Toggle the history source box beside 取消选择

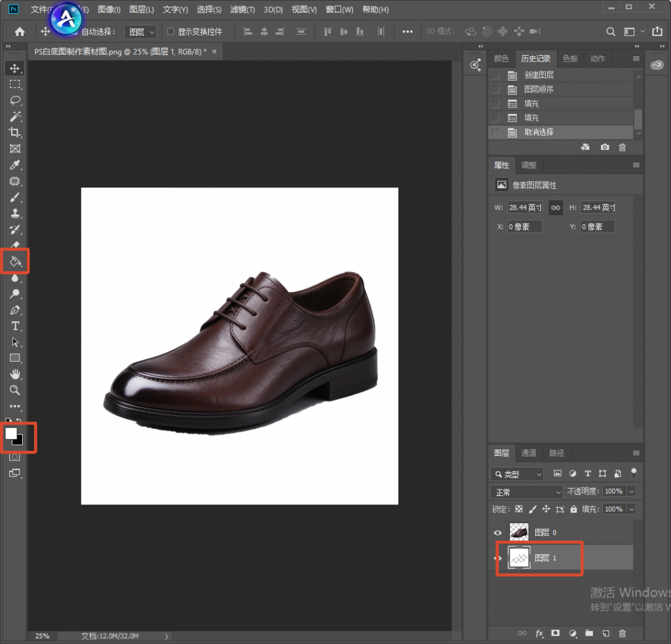(x=495, y=132)
